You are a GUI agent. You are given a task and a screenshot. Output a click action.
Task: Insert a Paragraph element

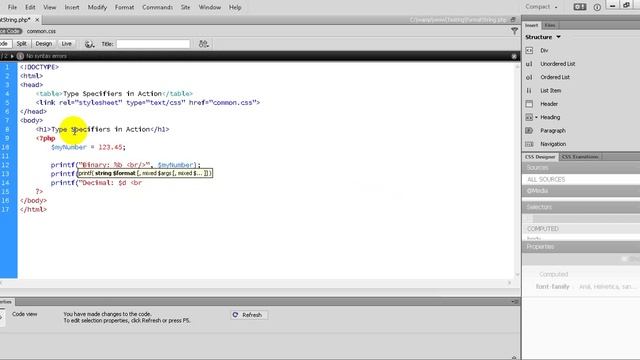point(553,131)
